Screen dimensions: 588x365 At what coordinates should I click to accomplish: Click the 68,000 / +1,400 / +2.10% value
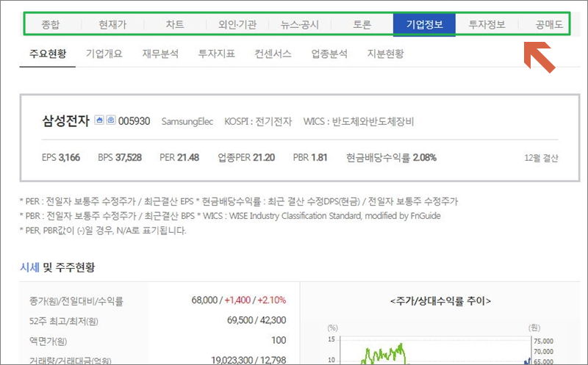pyautogui.click(x=238, y=300)
